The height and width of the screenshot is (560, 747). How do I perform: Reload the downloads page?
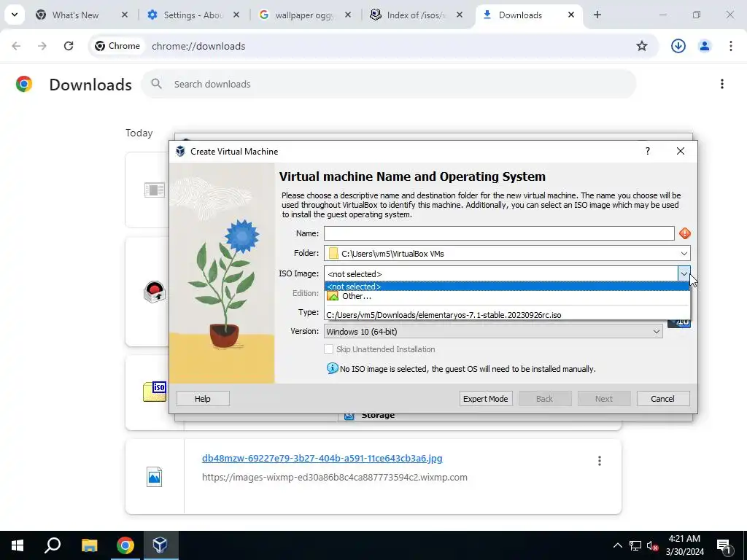pyautogui.click(x=69, y=46)
